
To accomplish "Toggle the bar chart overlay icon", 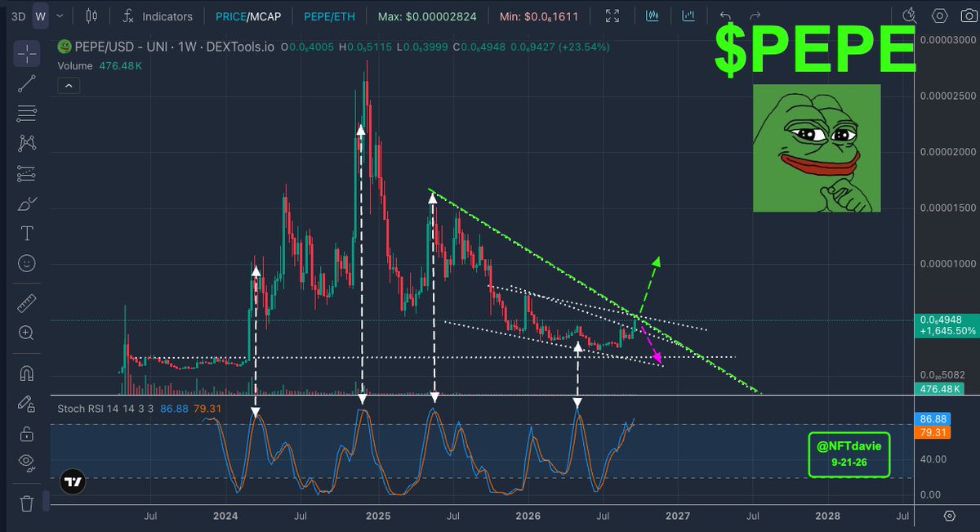I will click(x=689, y=16).
